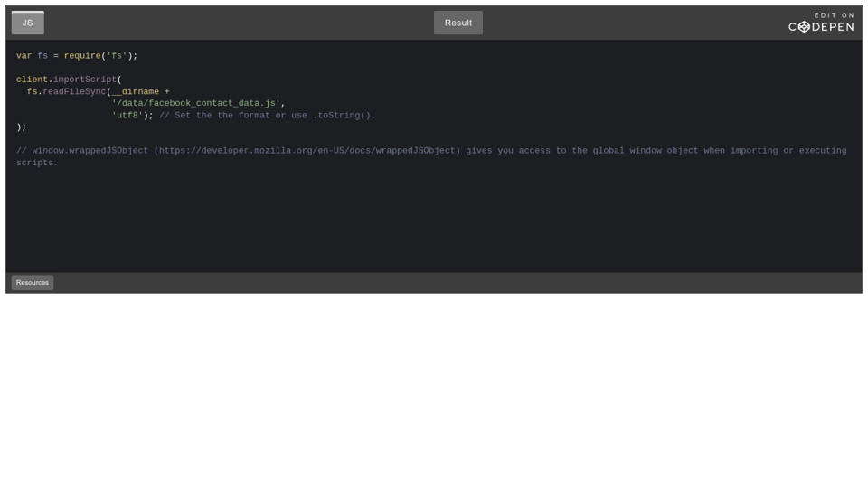868x488 pixels.
Task: Switch to the JS tab
Action: 27,23
